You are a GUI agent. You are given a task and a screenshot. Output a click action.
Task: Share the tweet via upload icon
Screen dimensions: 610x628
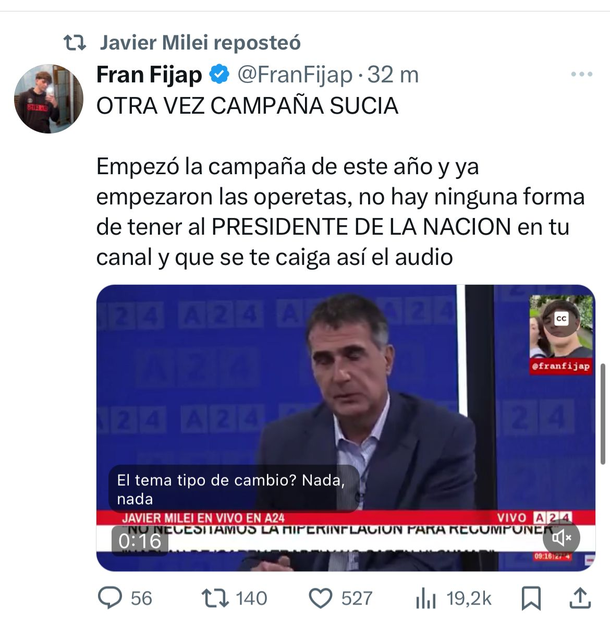tap(580, 598)
